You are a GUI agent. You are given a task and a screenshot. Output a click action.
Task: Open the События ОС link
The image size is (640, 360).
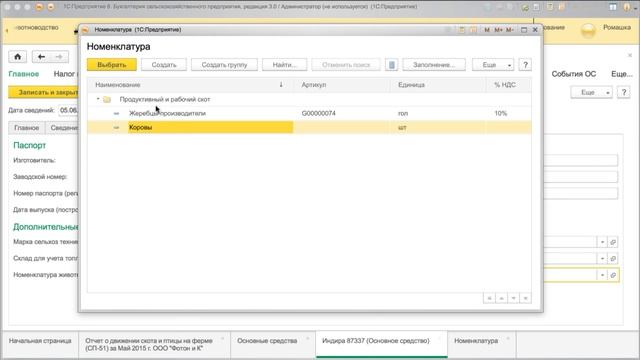coord(573,74)
